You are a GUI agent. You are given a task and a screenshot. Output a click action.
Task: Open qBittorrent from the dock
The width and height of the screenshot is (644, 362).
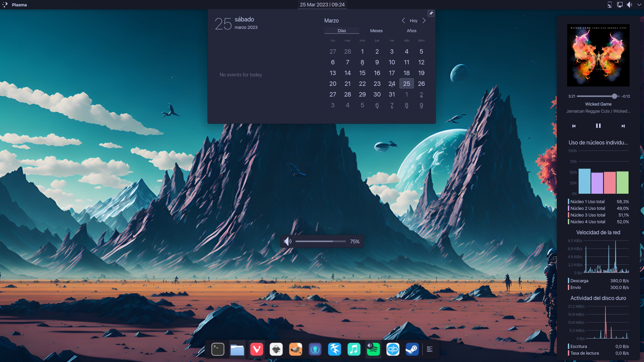tap(393, 349)
